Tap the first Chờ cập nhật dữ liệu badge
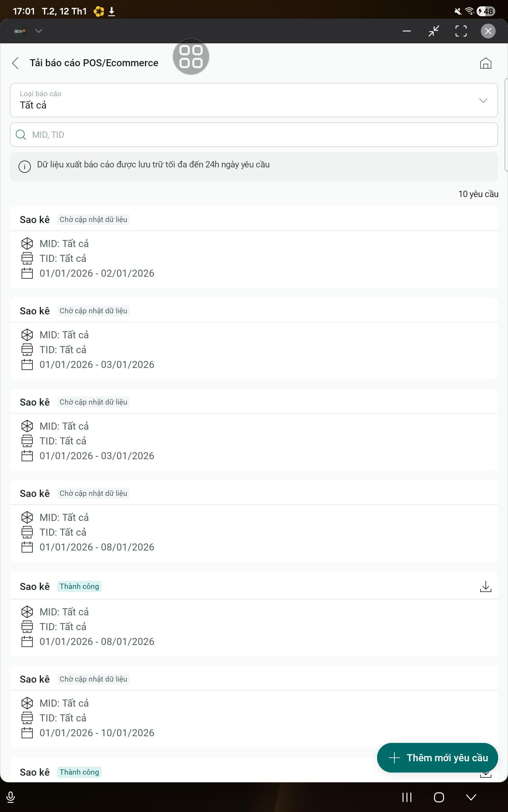The height and width of the screenshot is (812, 508). tap(93, 220)
